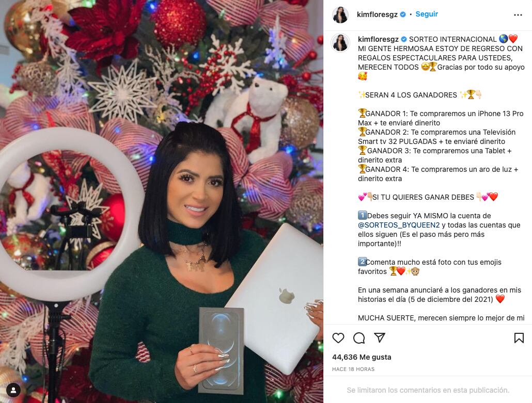Click the GANADOR 1 iPhone 13 caption line
The width and height of the screenshot is (532, 403).
coord(441,118)
